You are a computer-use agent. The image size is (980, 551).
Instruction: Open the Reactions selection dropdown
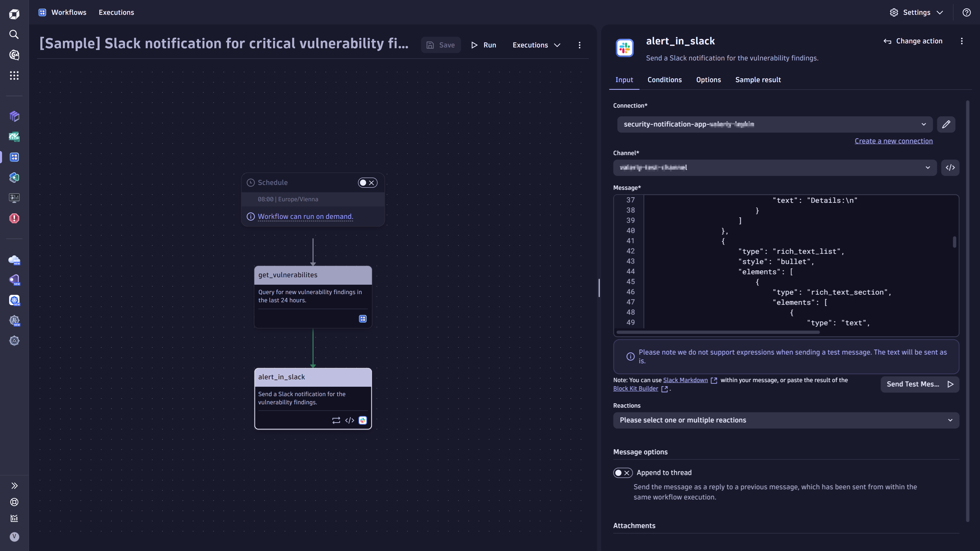point(786,420)
